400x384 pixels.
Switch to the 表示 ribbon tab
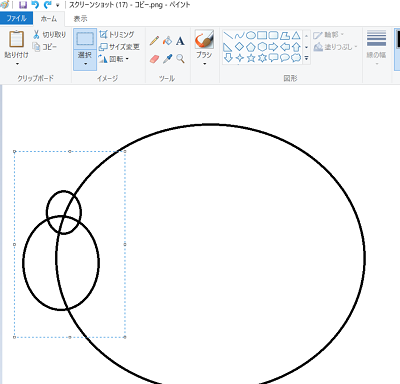[x=80, y=19]
